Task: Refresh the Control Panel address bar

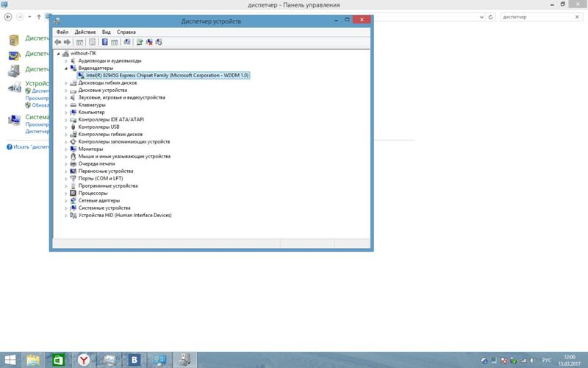Action: (490, 17)
